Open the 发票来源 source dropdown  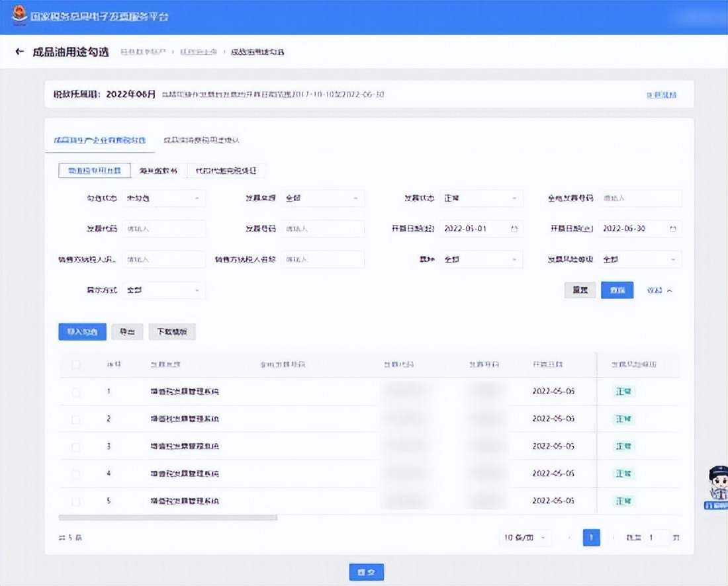[x=322, y=198]
